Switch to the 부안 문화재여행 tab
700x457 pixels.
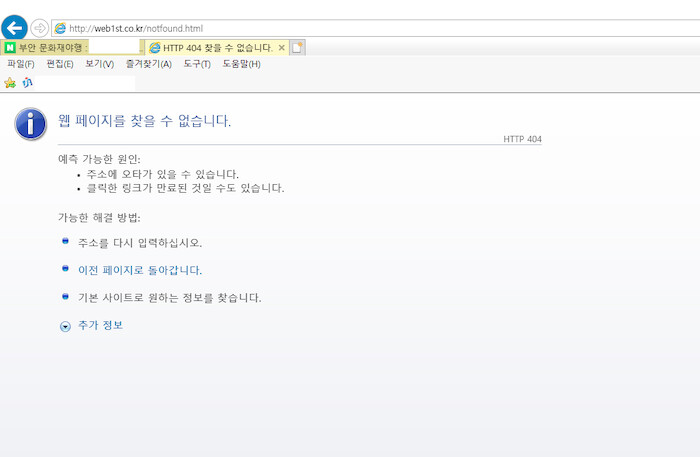71,47
